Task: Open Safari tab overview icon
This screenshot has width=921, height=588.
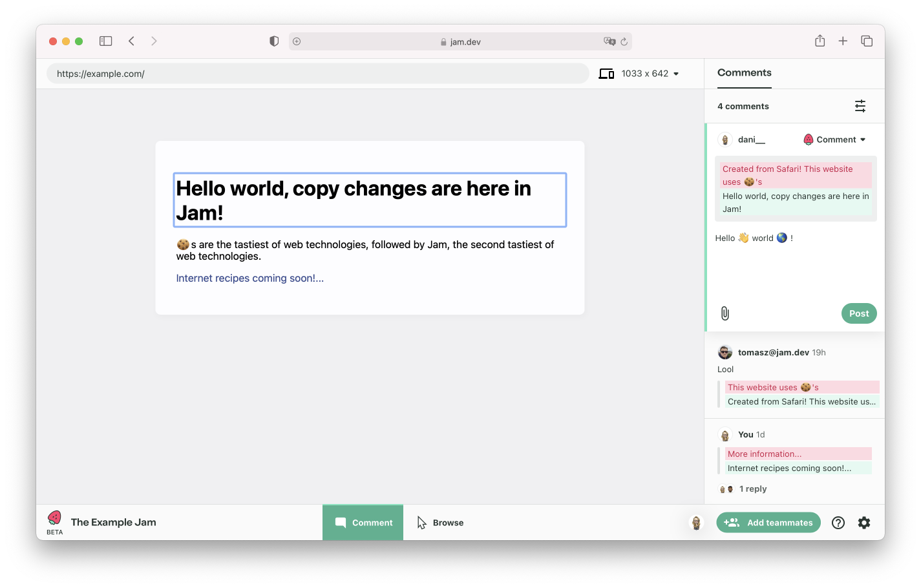Action: 867,41
